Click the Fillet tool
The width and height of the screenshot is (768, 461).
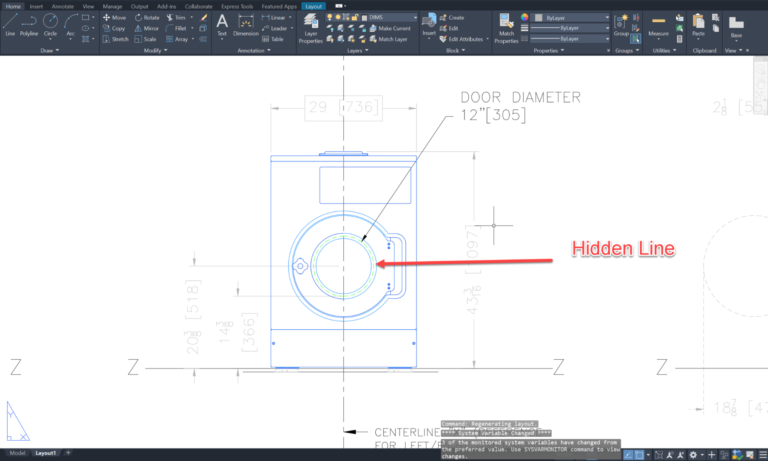(x=176, y=28)
